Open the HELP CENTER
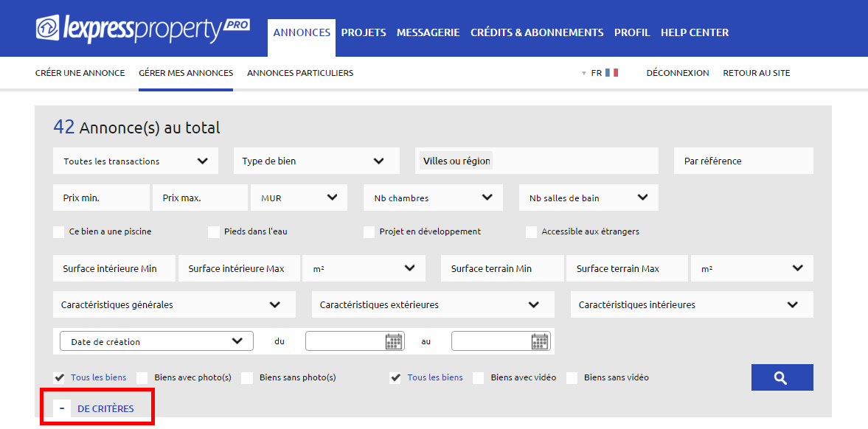 point(695,32)
